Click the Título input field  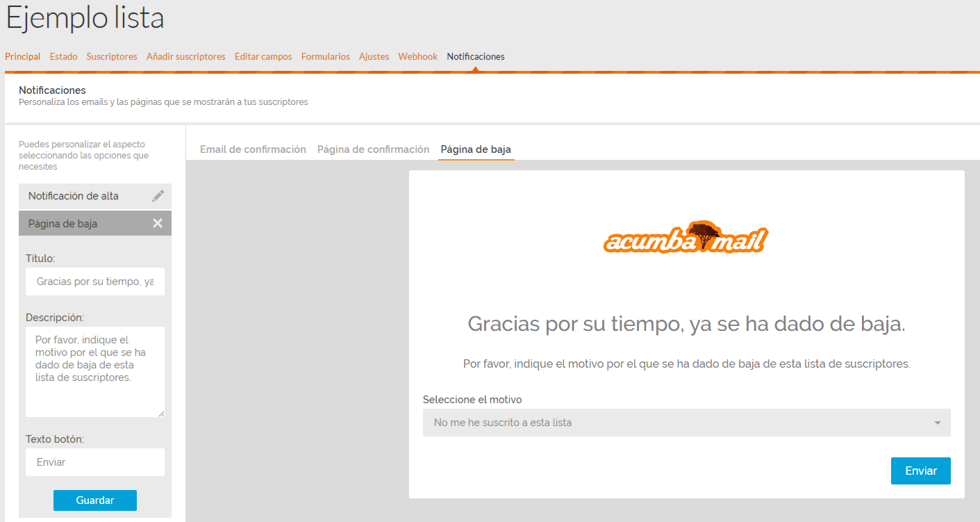95,282
